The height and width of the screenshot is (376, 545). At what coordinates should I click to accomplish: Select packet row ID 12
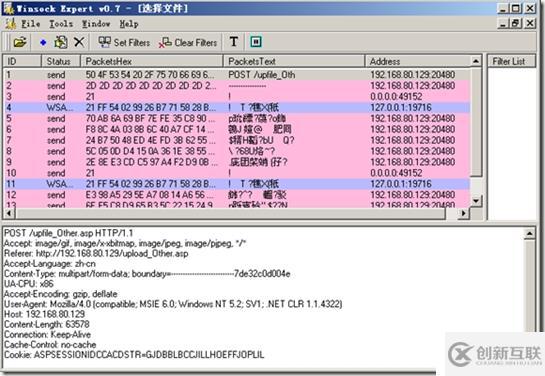coord(237,195)
